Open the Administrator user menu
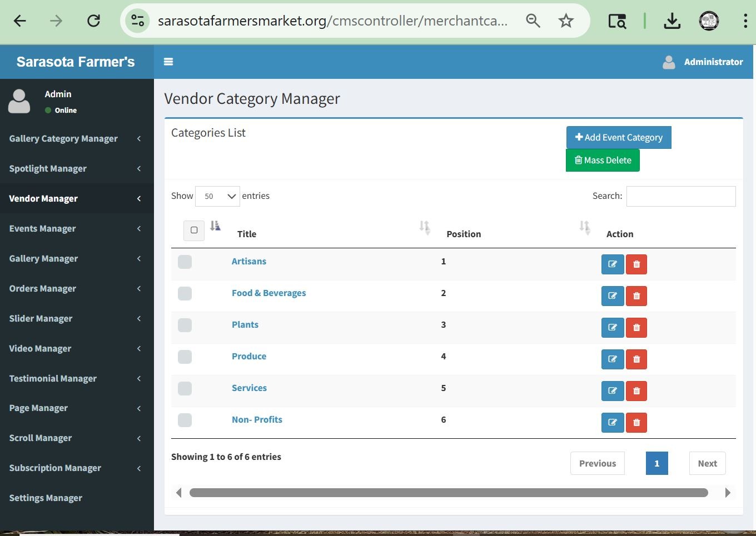The image size is (756, 536). point(703,62)
